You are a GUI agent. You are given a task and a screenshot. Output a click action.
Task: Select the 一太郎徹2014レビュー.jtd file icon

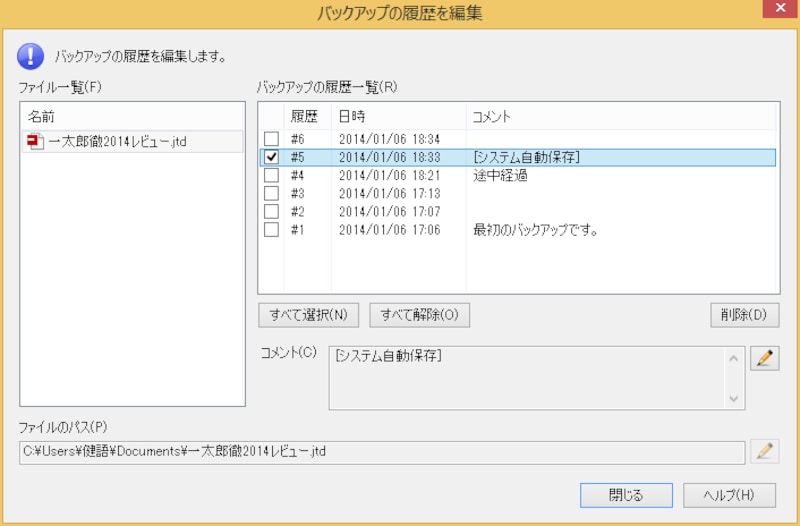35,141
